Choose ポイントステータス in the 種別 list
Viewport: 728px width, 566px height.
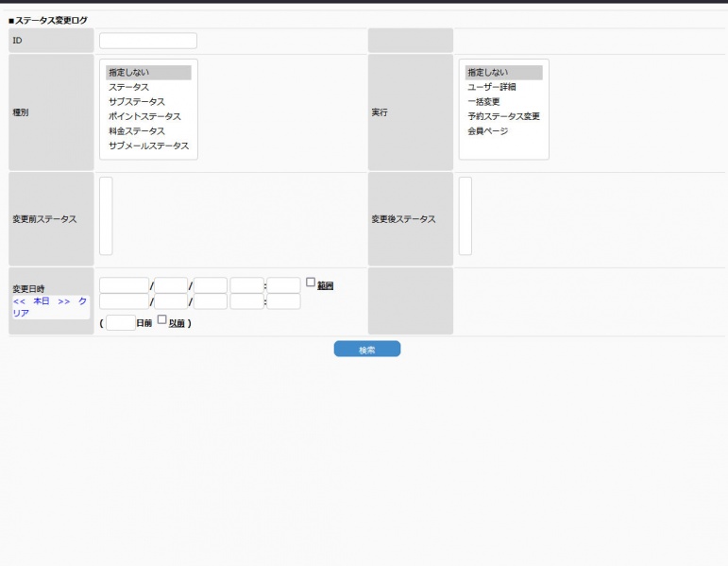pos(144,116)
